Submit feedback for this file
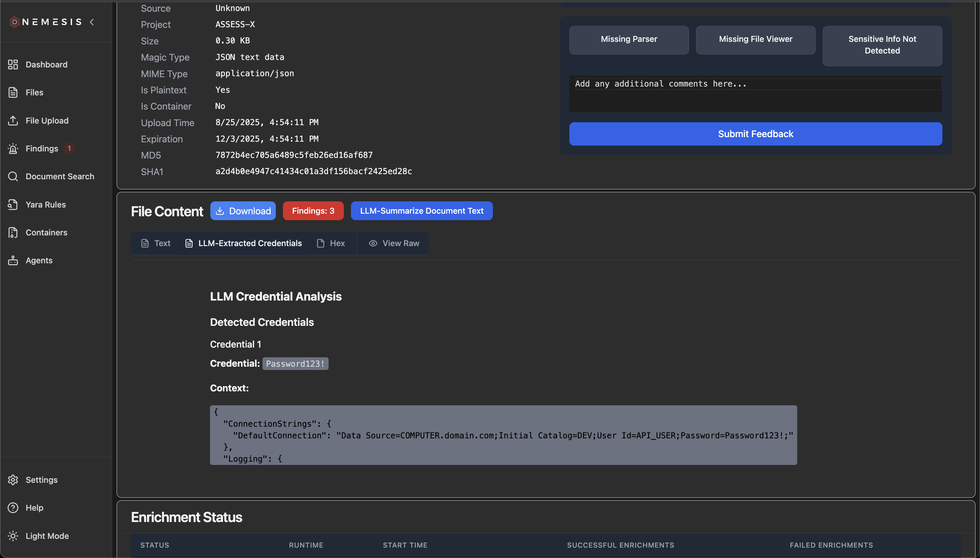Screen dimensions: 980x558 click(755, 133)
